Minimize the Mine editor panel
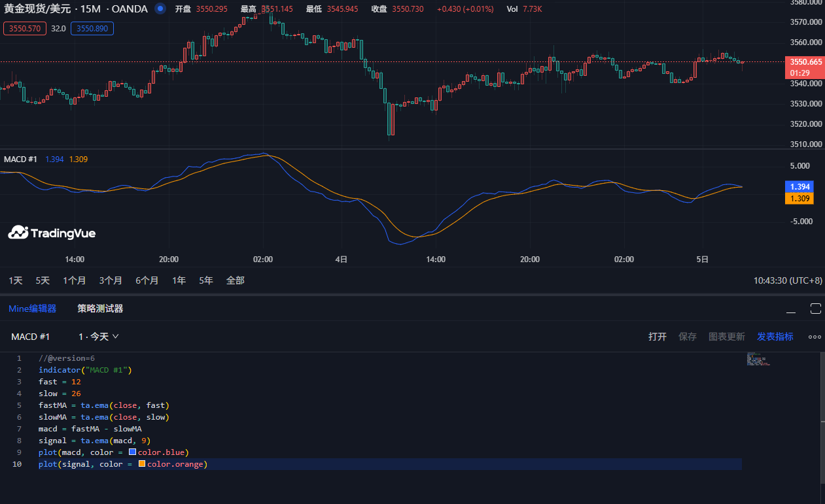 (x=792, y=309)
